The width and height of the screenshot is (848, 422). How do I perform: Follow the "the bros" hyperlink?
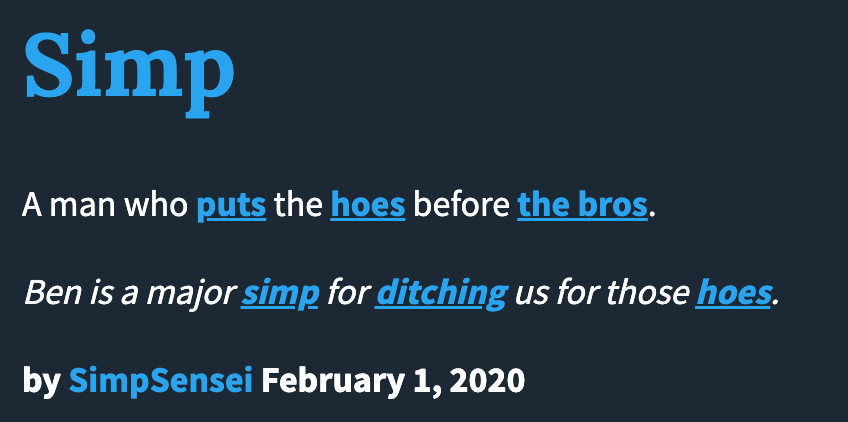pyautogui.click(x=582, y=206)
